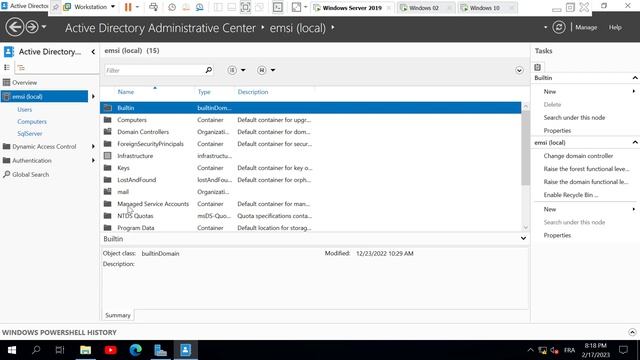Click the Tasks pane toggle icon

coord(538,67)
